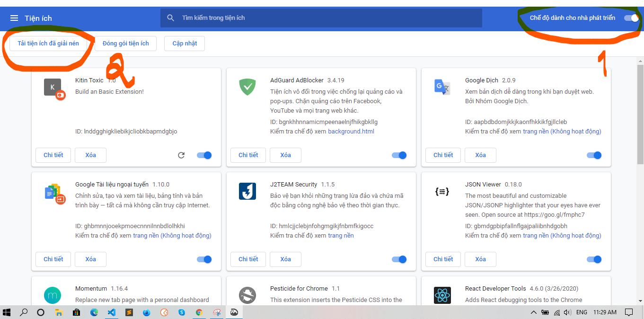Click the search magnifier icon
Image resolution: width=644 pixels, height=319 pixels.
(171, 18)
